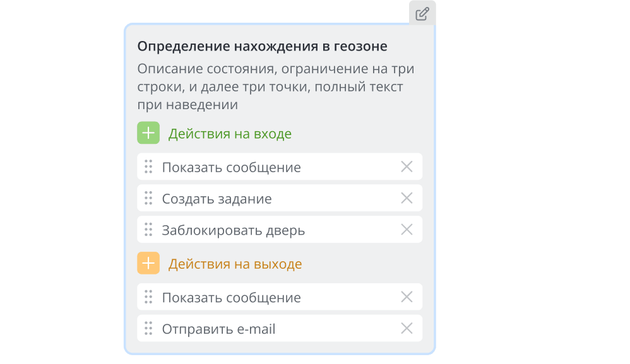Click drag handle of 'Создать задание' row
Screen dimensions: 630x364
pyautogui.click(x=150, y=197)
